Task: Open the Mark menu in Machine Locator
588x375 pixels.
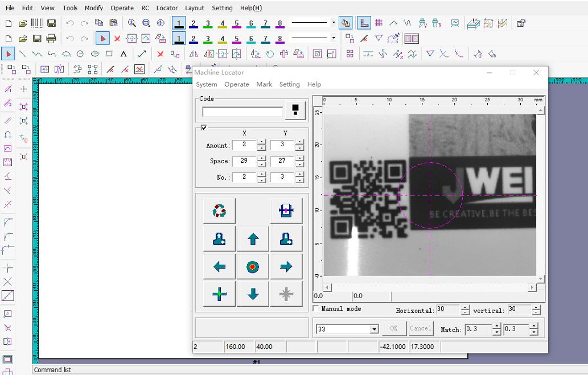Action: [x=264, y=84]
